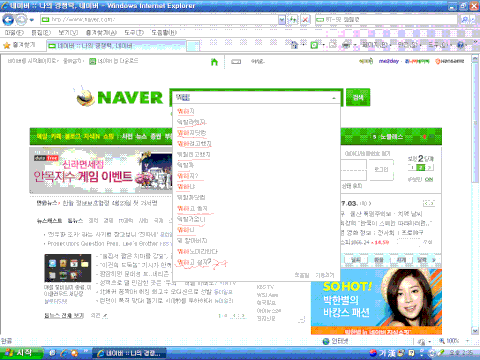Click the me2day link at top right

coord(389,61)
